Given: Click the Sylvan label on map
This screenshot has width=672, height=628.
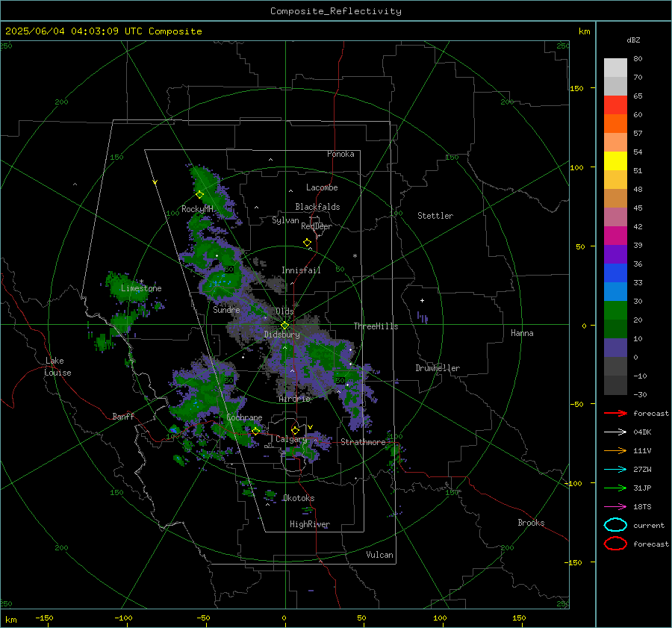Looking at the screenshot, I should (285, 220).
